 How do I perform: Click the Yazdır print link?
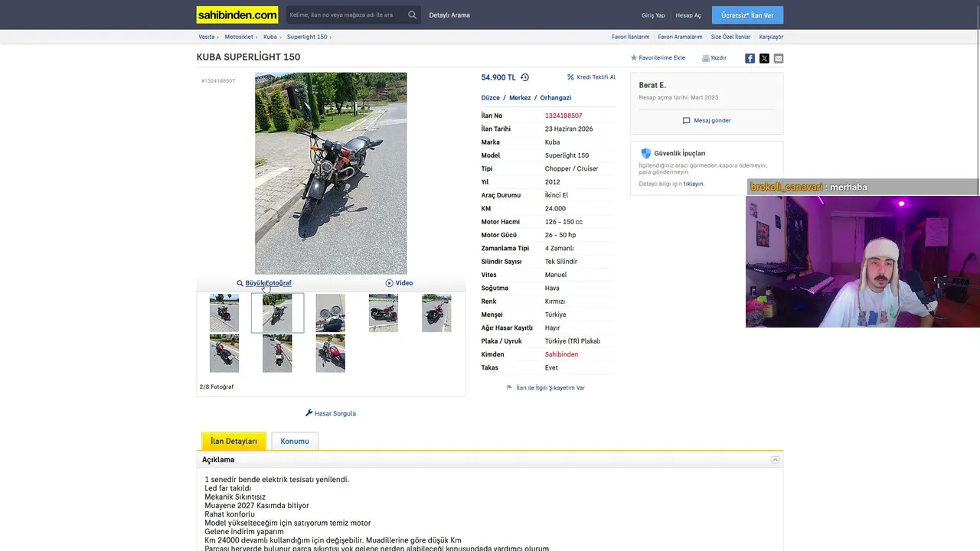714,58
